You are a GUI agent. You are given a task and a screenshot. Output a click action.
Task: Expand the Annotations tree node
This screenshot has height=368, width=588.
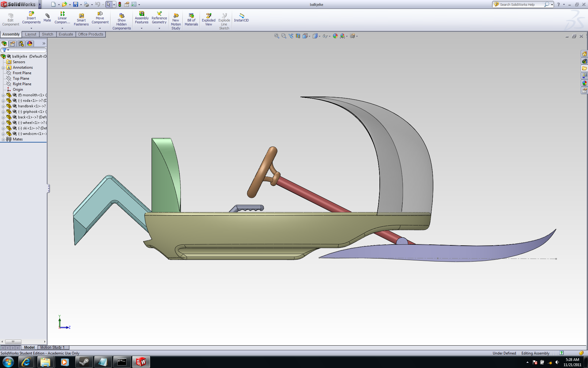(3, 68)
